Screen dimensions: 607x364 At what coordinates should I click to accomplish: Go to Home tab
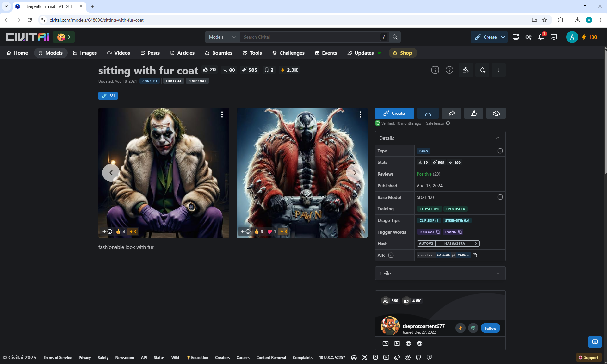point(17,53)
